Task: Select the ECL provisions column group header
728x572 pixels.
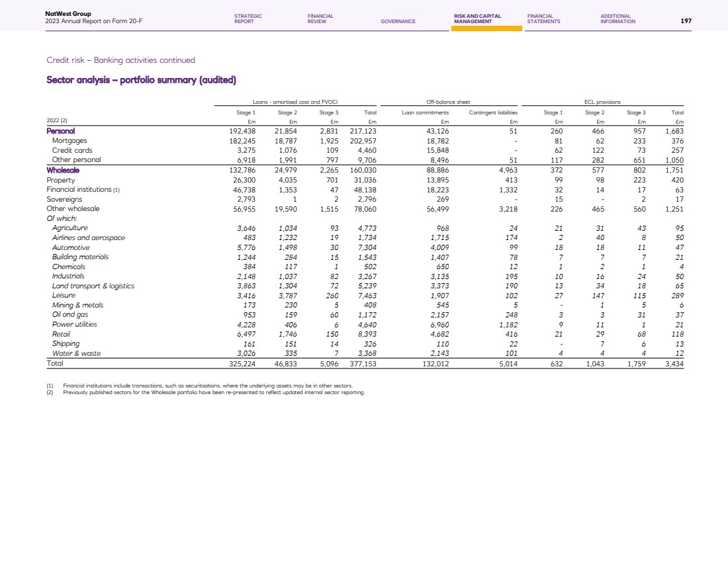Action: point(602,102)
